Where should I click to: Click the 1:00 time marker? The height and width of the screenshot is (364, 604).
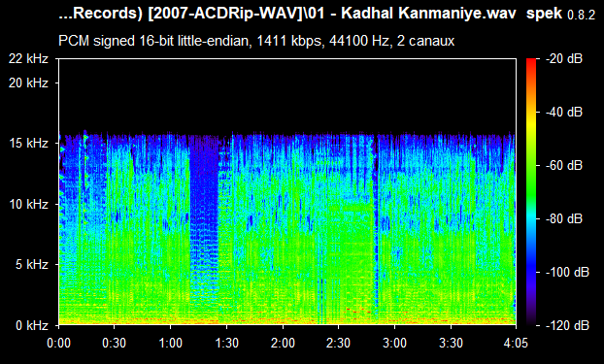(x=170, y=343)
